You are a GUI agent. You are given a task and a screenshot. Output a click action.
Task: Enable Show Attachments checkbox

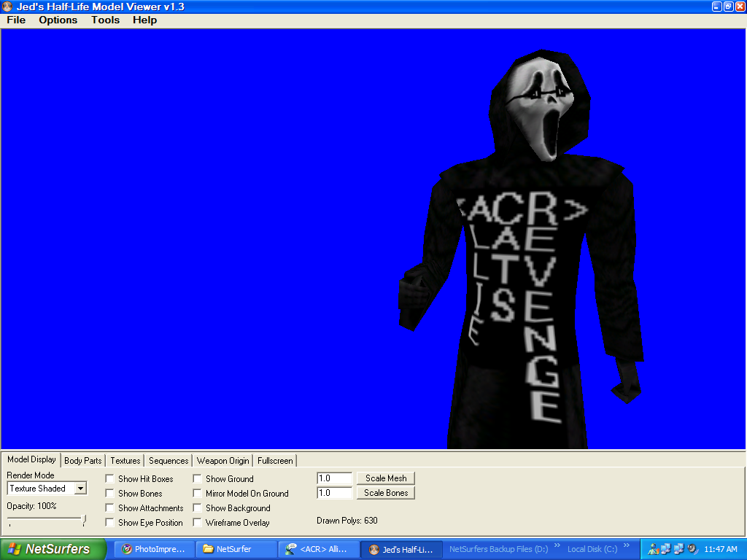coord(109,508)
